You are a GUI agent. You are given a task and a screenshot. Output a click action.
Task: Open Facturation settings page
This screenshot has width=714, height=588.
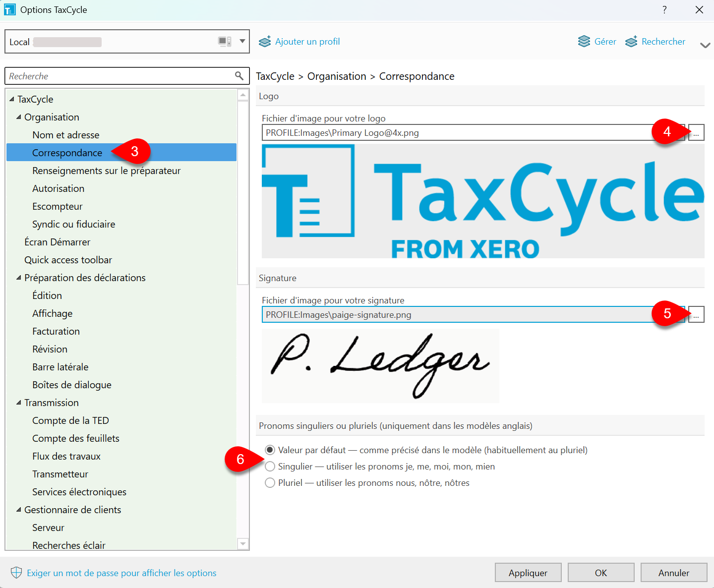pyautogui.click(x=56, y=331)
